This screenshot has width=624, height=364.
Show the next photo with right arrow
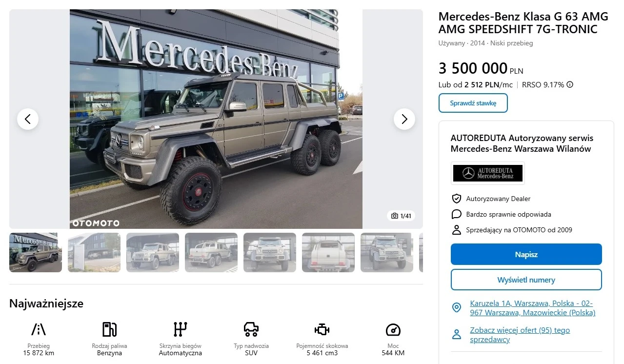point(404,119)
